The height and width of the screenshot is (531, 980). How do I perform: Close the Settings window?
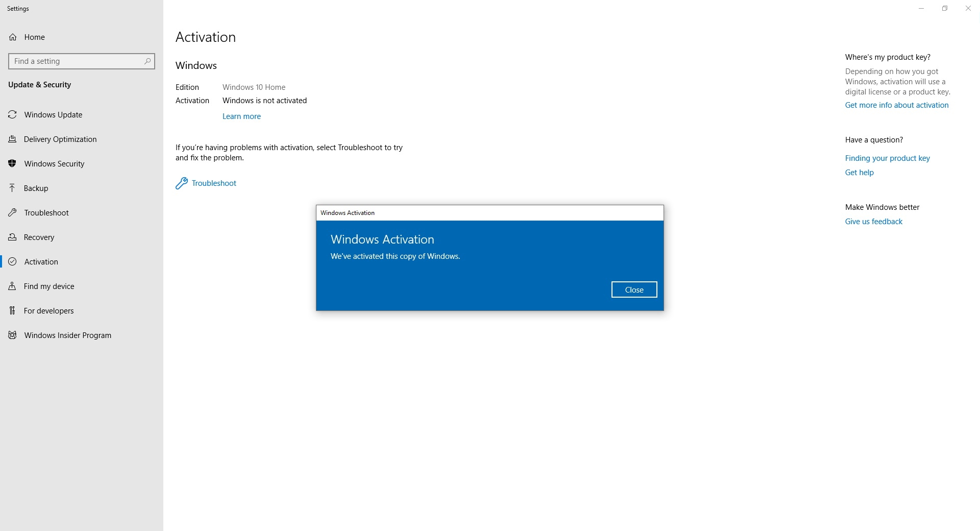pyautogui.click(x=968, y=8)
